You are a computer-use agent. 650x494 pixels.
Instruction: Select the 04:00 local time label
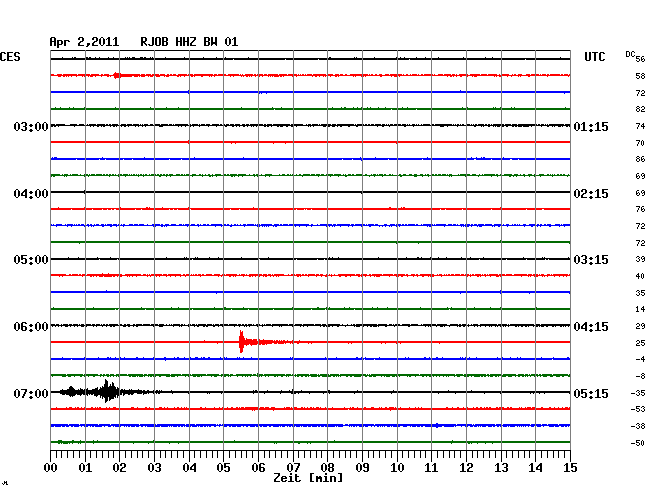coord(31,194)
